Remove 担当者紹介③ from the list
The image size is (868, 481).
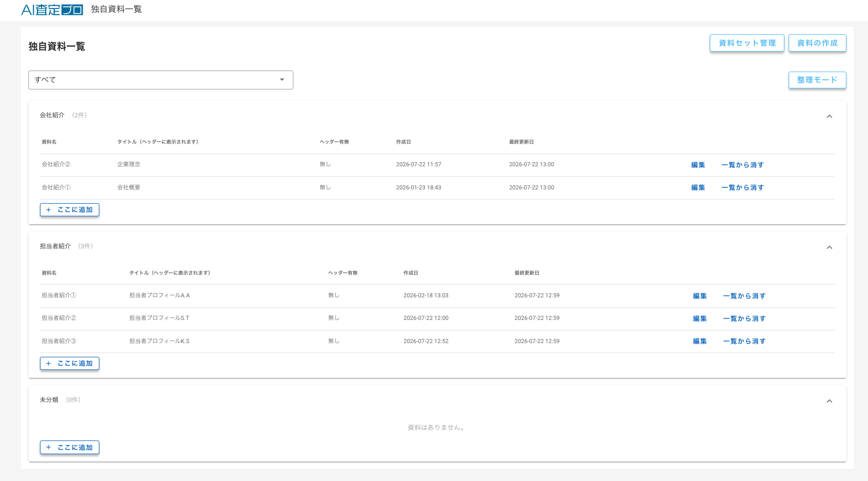[x=744, y=341]
